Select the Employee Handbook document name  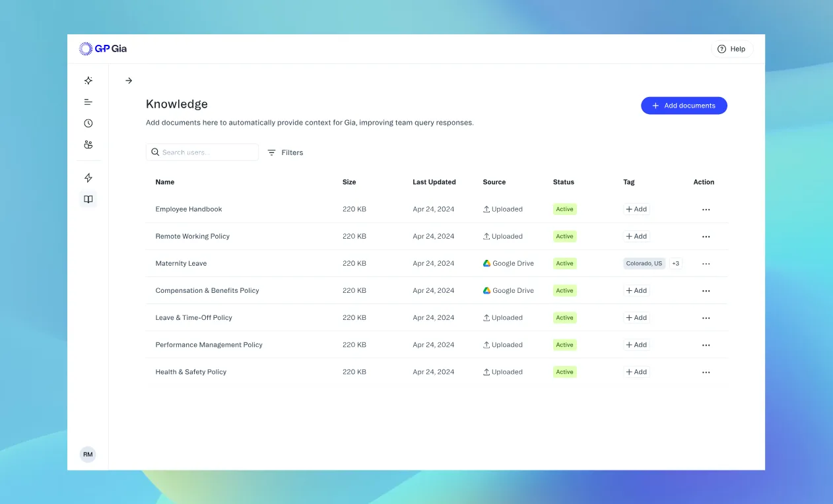pos(189,209)
